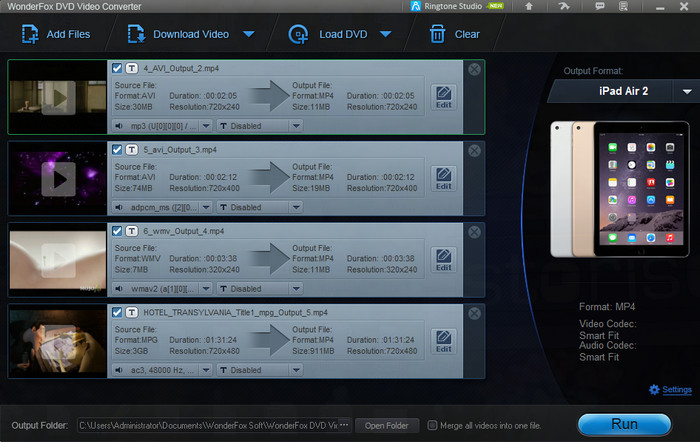Play preview thumbnail of 5_avi_Output_3.mp4
700x442 pixels.
(58, 179)
